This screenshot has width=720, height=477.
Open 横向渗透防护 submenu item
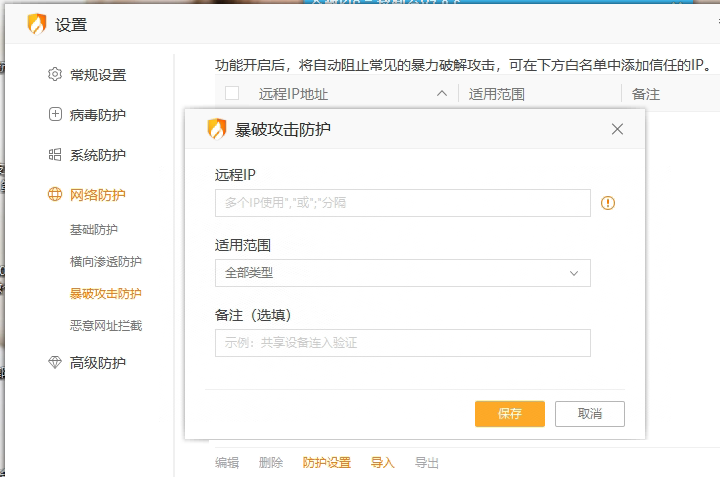(105, 262)
